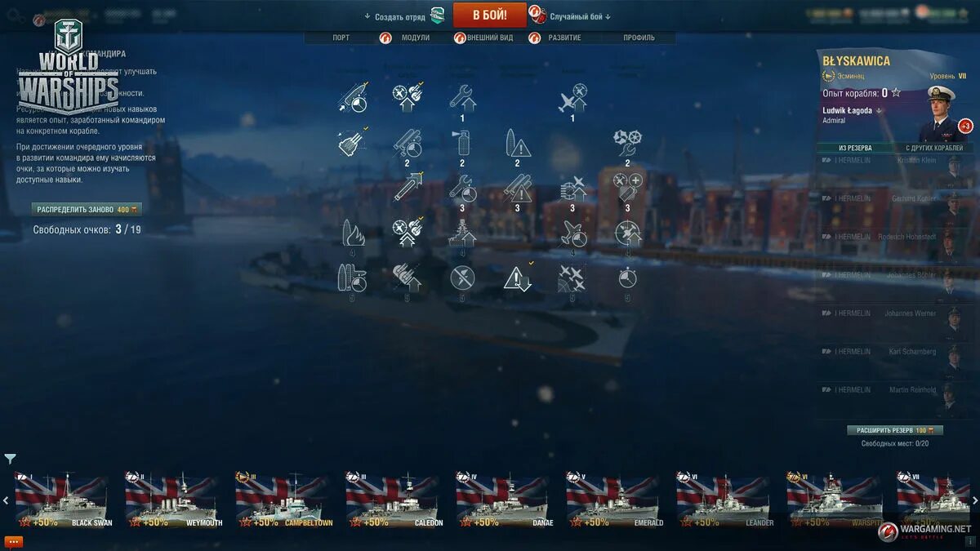
Task: Choose the aircraft upgrade skill costing 1
Action: point(572,98)
